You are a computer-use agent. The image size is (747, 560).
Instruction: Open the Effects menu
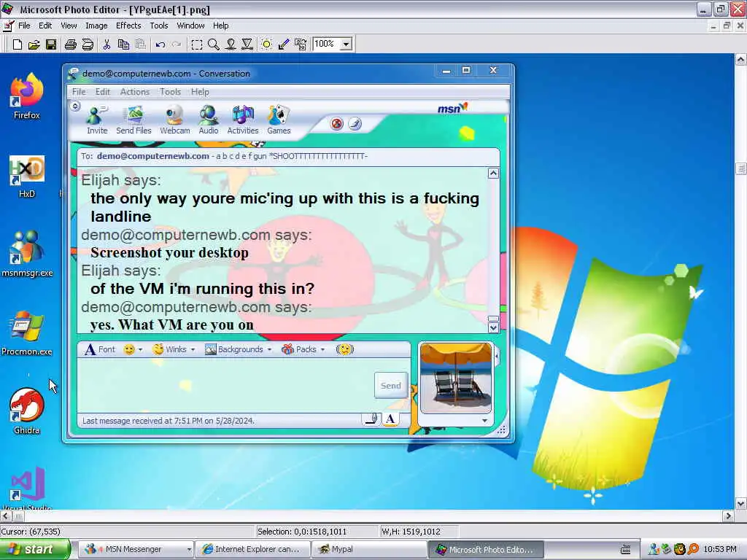(128, 26)
